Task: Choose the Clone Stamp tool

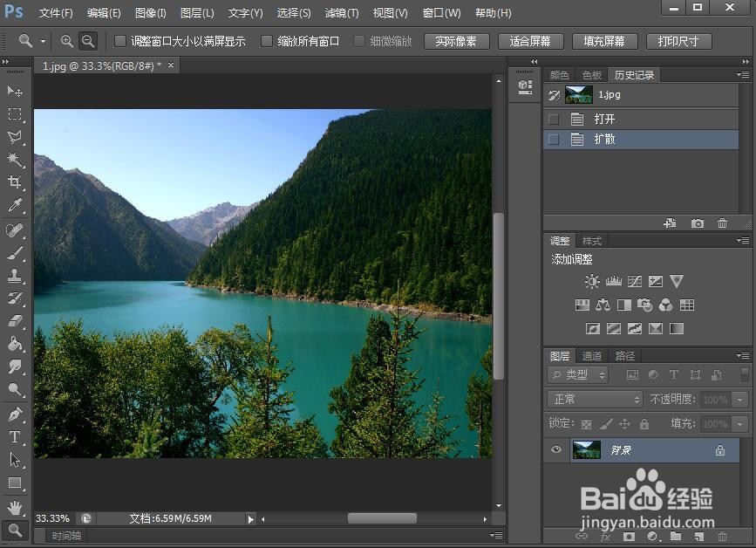Action: [x=13, y=276]
